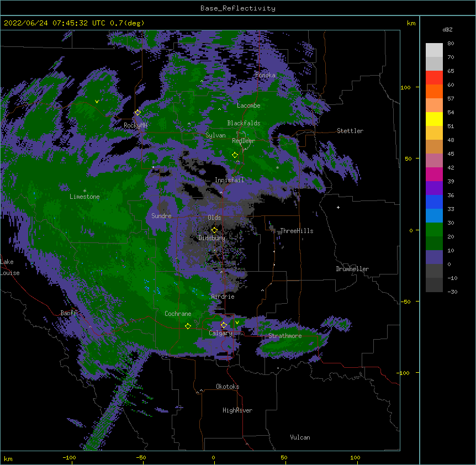Click the Blackfalds town label
The image size is (476, 465).
[x=244, y=123]
